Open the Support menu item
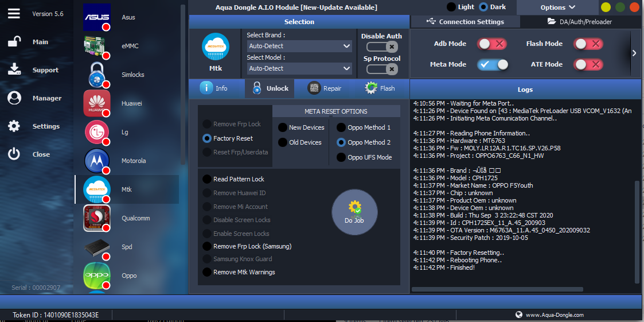 pos(45,70)
